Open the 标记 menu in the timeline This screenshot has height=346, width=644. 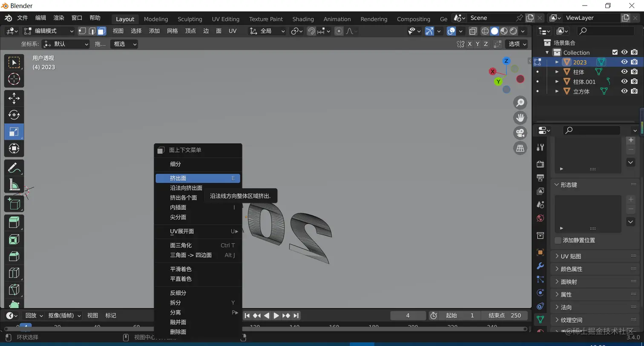coord(111,315)
